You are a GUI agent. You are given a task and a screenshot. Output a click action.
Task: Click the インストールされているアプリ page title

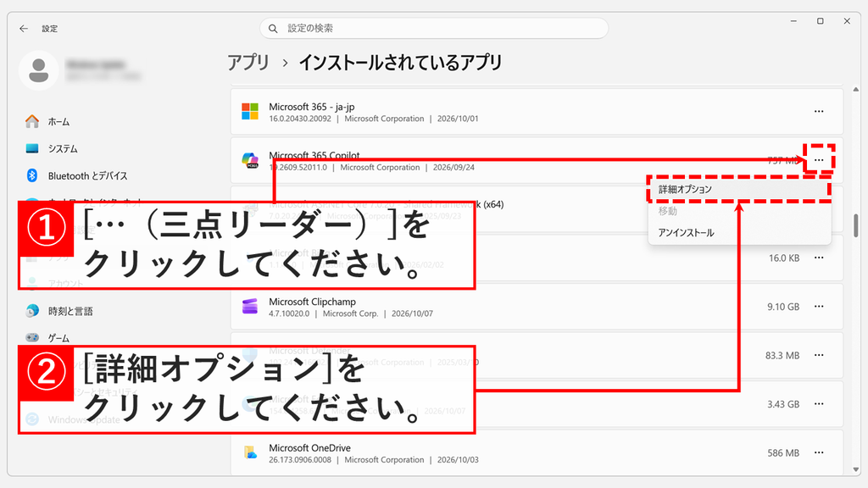click(x=400, y=62)
